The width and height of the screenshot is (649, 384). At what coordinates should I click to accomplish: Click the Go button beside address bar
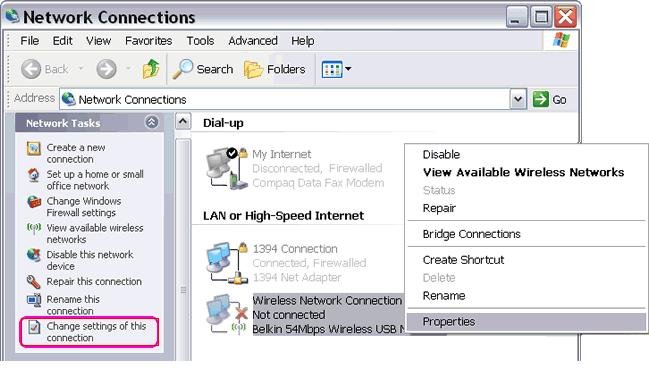click(550, 99)
